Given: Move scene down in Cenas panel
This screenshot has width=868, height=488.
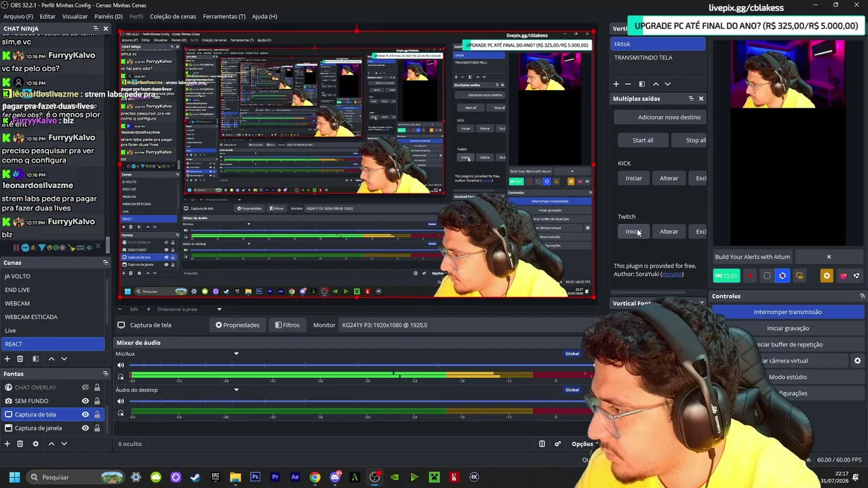Looking at the screenshot, I should (x=64, y=359).
